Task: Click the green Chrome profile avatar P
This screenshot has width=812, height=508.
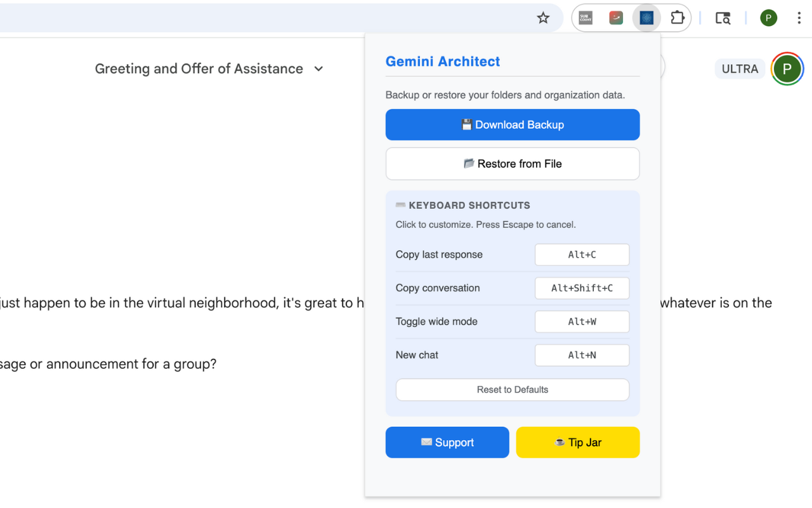Action: tap(768, 18)
